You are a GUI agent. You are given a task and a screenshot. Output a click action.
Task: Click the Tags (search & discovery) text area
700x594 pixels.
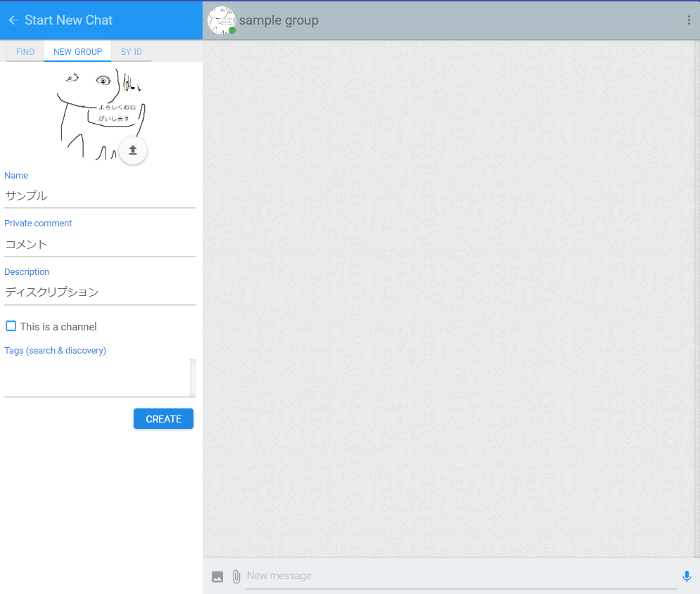[96, 378]
